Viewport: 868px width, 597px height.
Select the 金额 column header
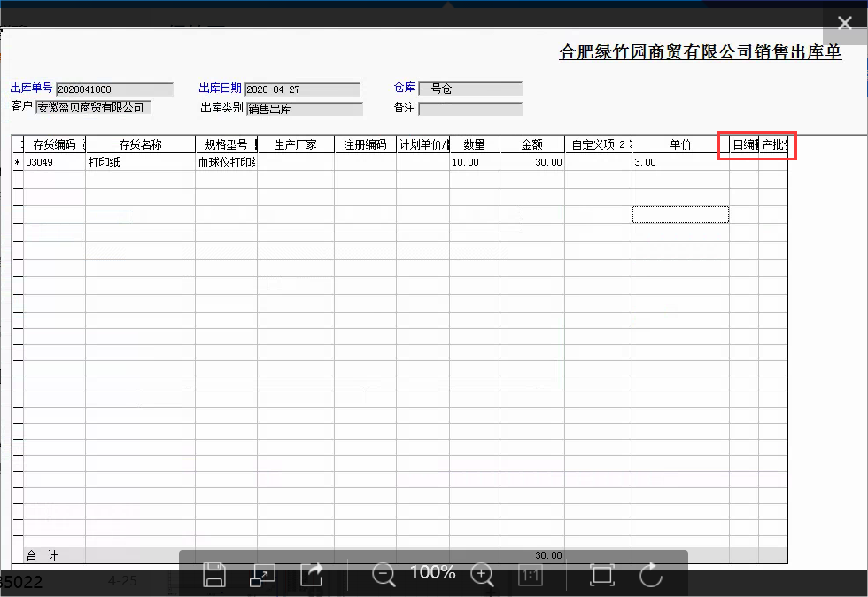click(532, 144)
